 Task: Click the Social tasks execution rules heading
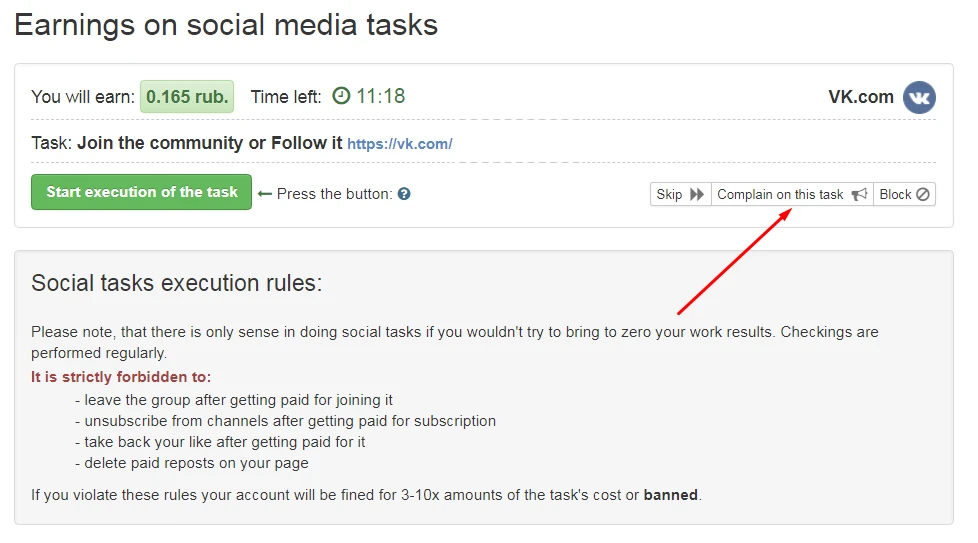tap(176, 283)
